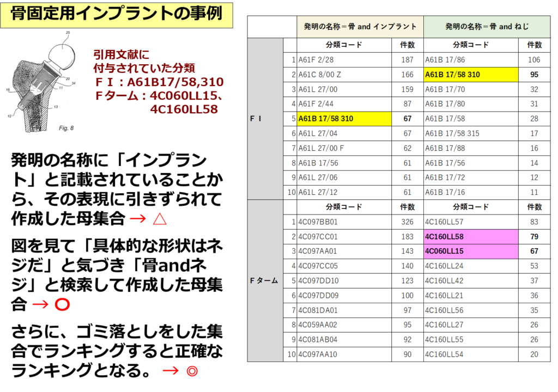
Task: Click the red arrow beside the double circle
Action: 171,371
